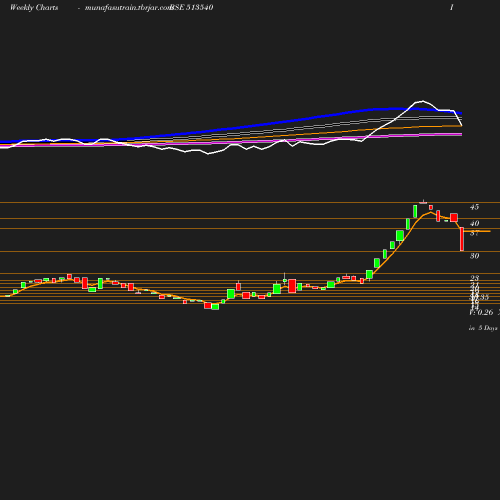Click the '23' price axis label
500x500 pixels.
[474, 278]
